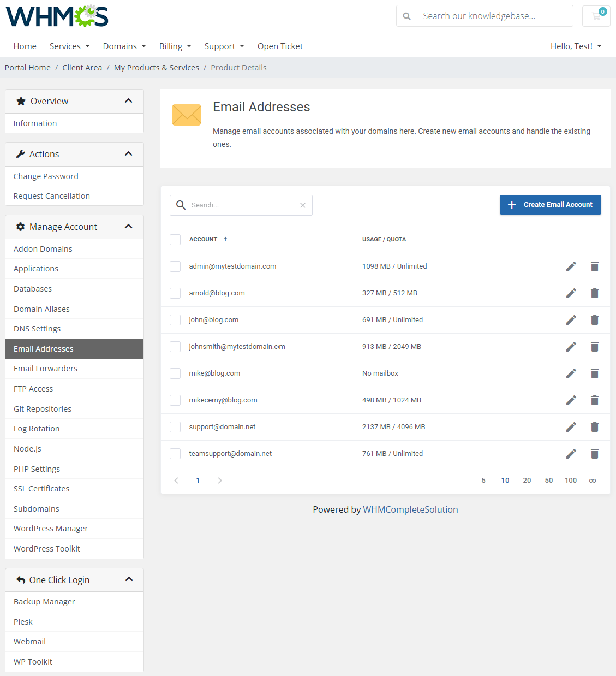The width and height of the screenshot is (616, 676).
Task: Select the checkbox for teamsupport@domain.net
Action: [175, 454]
